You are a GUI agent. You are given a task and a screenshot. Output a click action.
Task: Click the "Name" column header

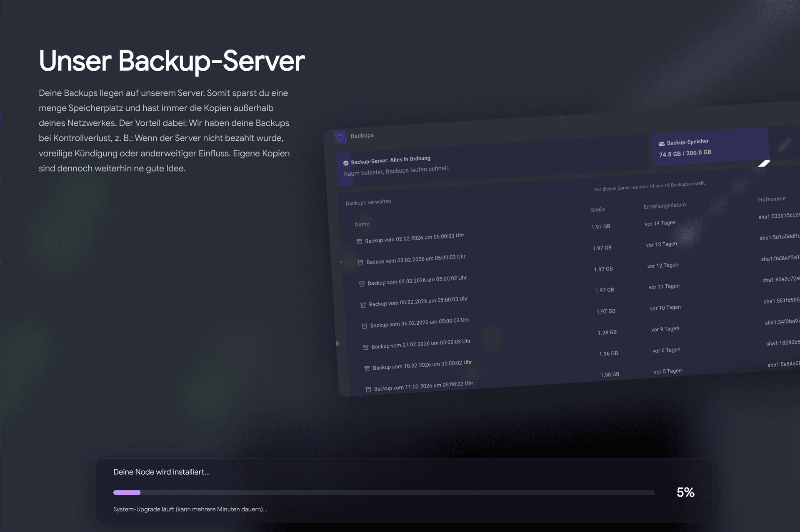[362, 224]
